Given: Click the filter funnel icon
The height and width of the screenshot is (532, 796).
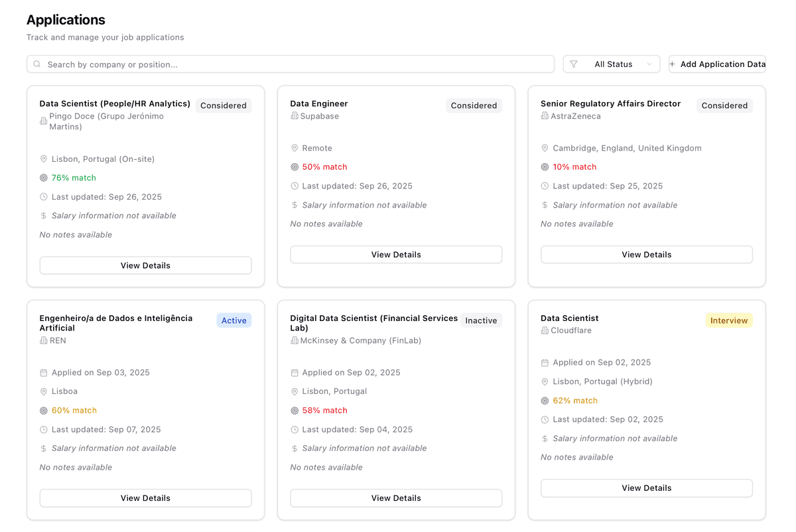Looking at the screenshot, I should point(574,64).
